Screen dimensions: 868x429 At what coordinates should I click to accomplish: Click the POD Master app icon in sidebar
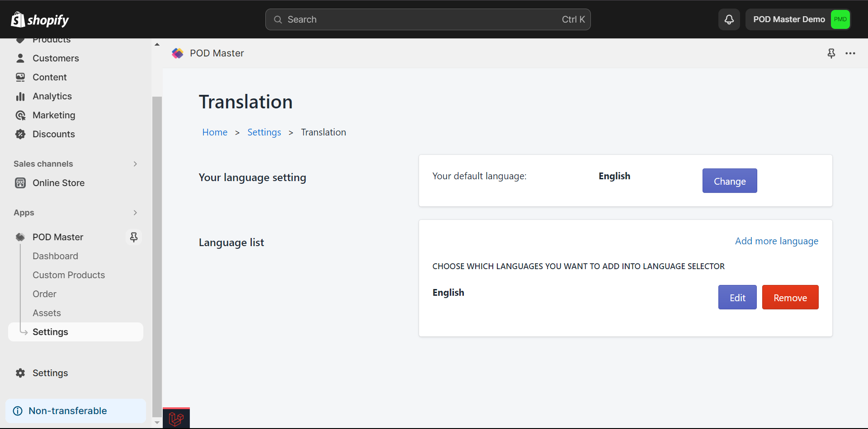(x=20, y=237)
